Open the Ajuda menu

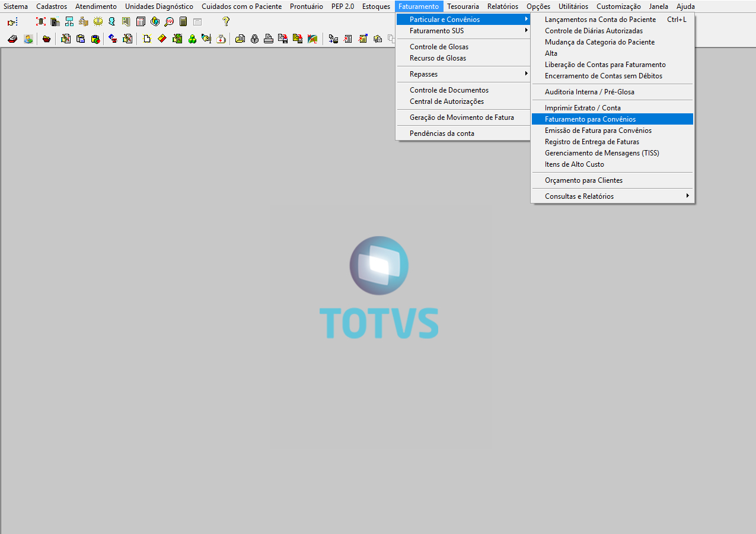tap(685, 7)
